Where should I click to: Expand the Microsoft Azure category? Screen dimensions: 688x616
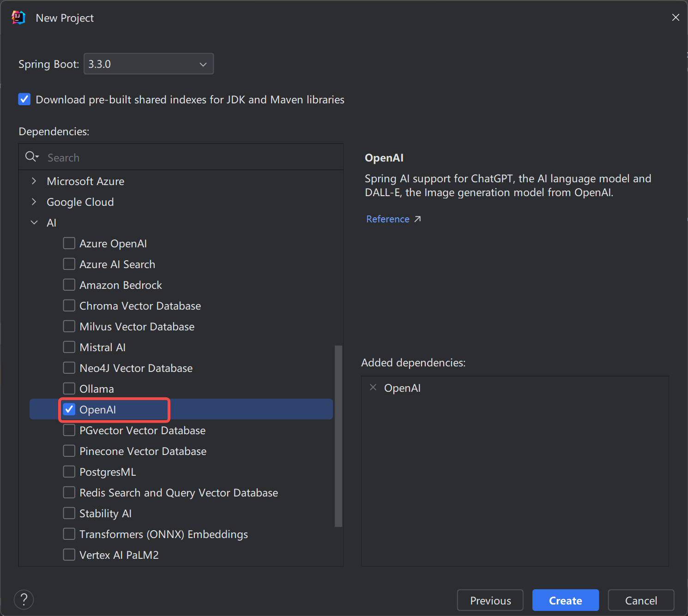pos(34,181)
